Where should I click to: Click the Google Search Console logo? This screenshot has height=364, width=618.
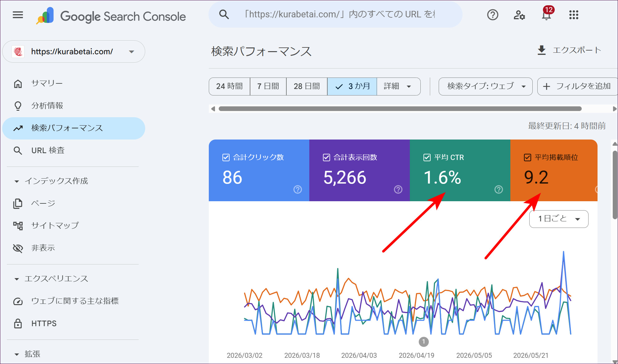point(111,16)
